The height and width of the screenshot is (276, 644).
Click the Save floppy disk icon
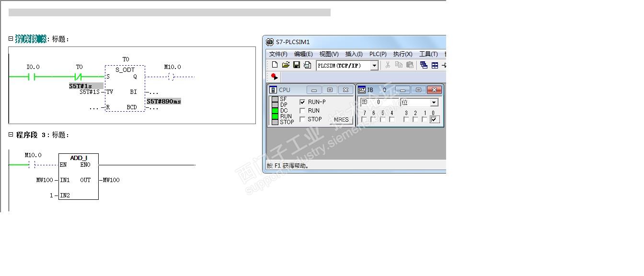coord(297,65)
